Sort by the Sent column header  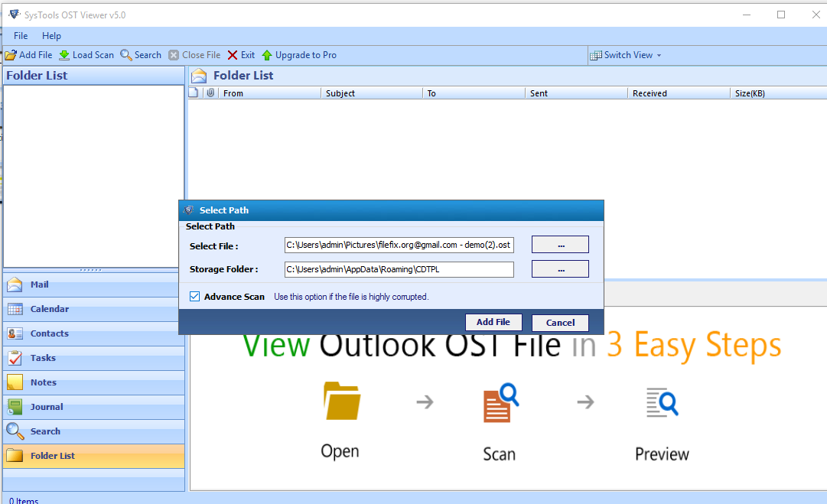click(577, 93)
